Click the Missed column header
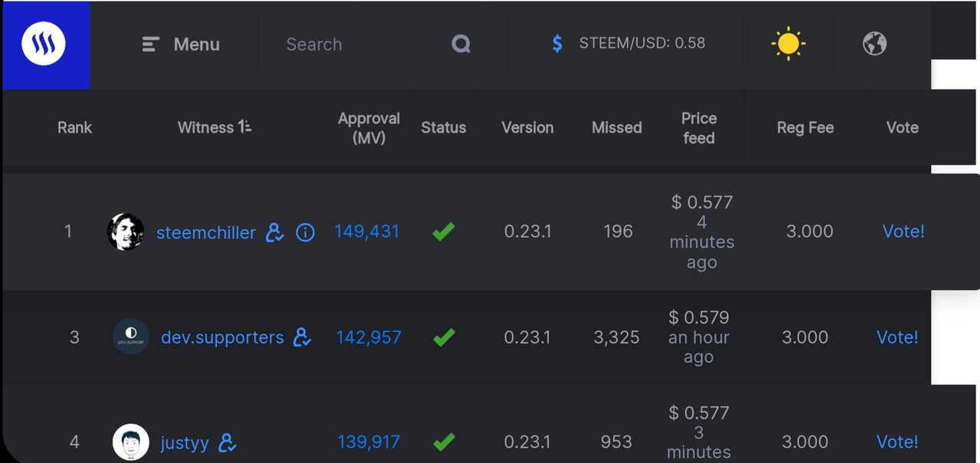 pyautogui.click(x=616, y=128)
